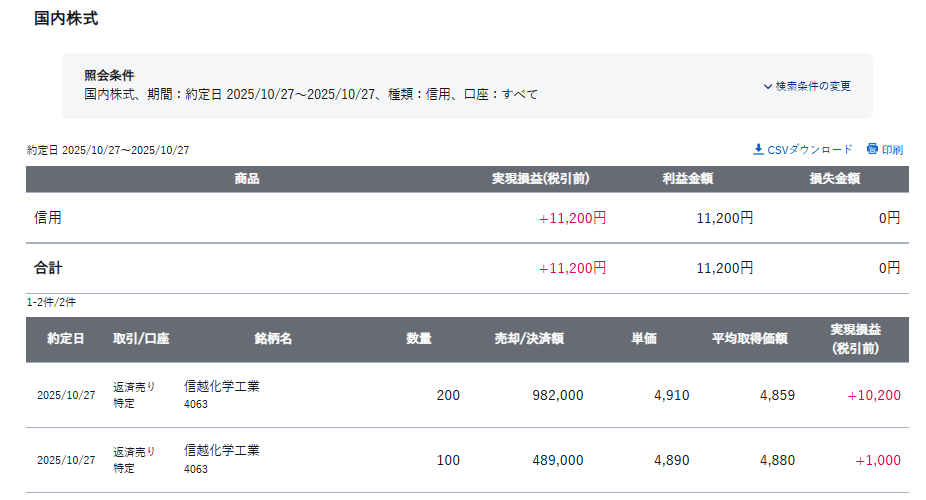Open the CSVダウンロード link
This screenshot has width=926, height=500.
click(810, 150)
